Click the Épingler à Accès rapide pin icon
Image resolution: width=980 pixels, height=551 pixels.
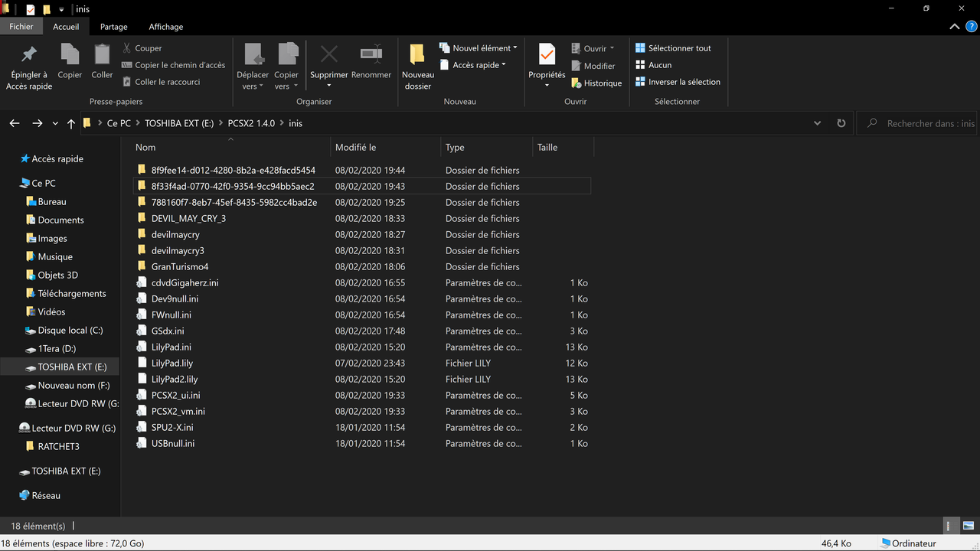click(29, 54)
